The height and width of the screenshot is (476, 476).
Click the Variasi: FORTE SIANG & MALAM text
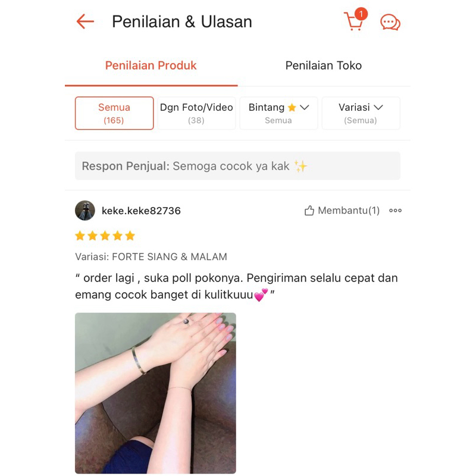[x=151, y=257]
